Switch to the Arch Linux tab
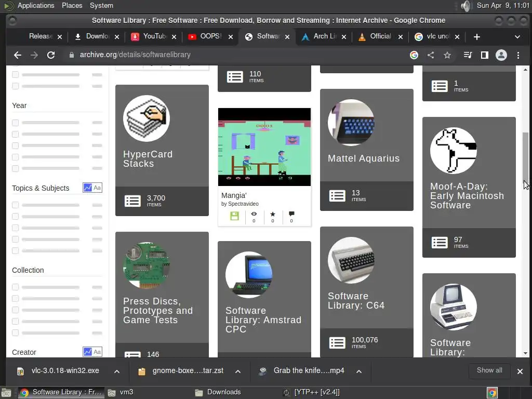Viewport: 532px width, 399px height. (x=324, y=36)
